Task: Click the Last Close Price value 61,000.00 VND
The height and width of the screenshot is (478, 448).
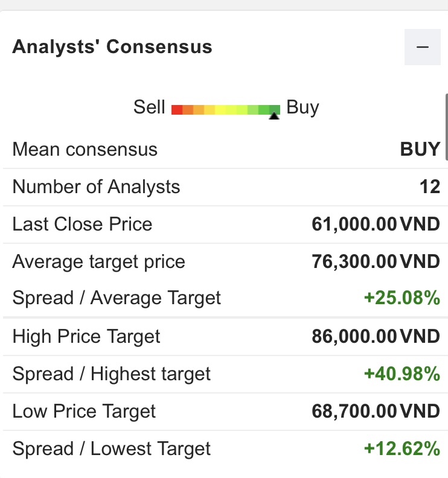Action: point(376,225)
